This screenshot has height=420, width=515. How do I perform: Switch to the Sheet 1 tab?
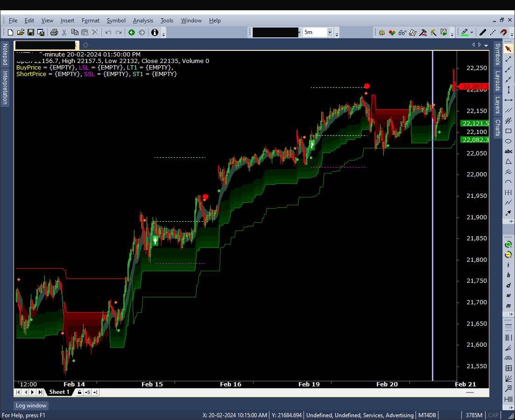pyautogui.click(x=59, y=392)
